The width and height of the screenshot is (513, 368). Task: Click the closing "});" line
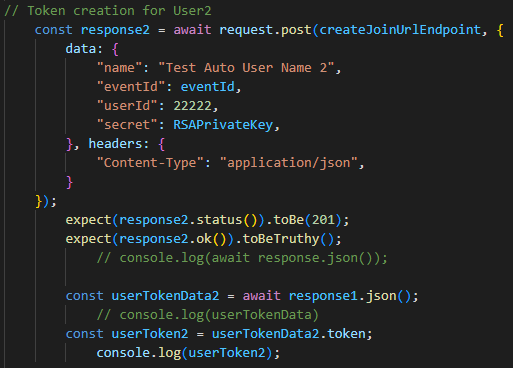coord(46,201)
